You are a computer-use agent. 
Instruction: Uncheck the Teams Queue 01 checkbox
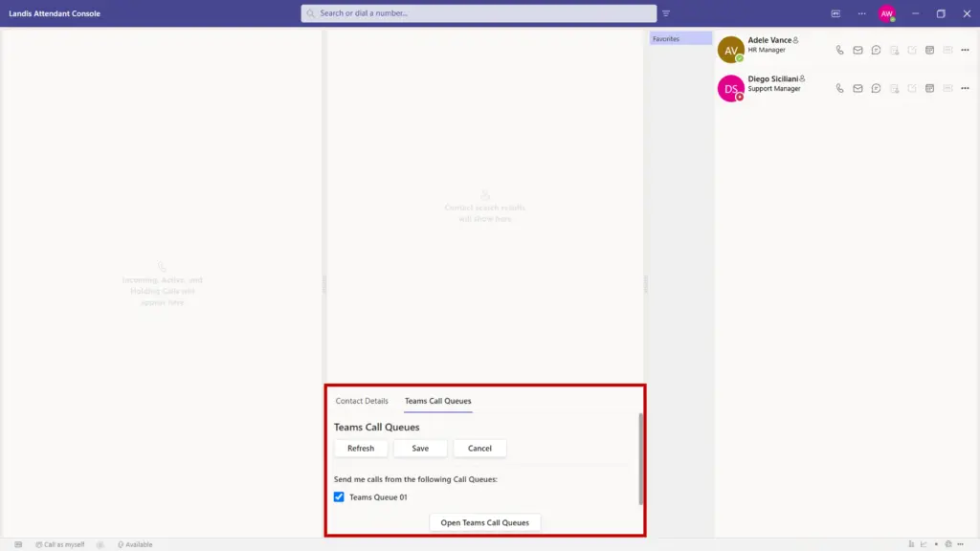[339, 497]
